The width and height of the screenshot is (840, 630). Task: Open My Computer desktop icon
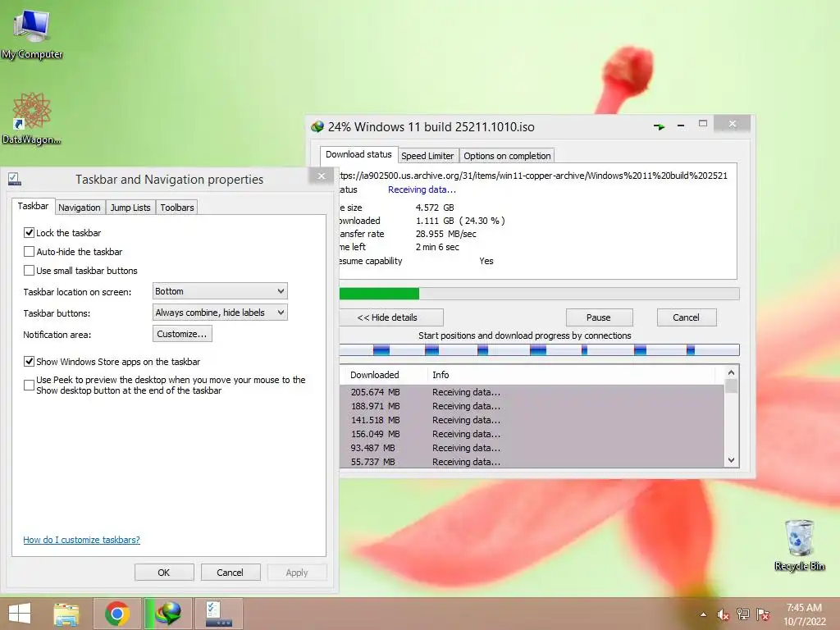(x=32, y=33)
